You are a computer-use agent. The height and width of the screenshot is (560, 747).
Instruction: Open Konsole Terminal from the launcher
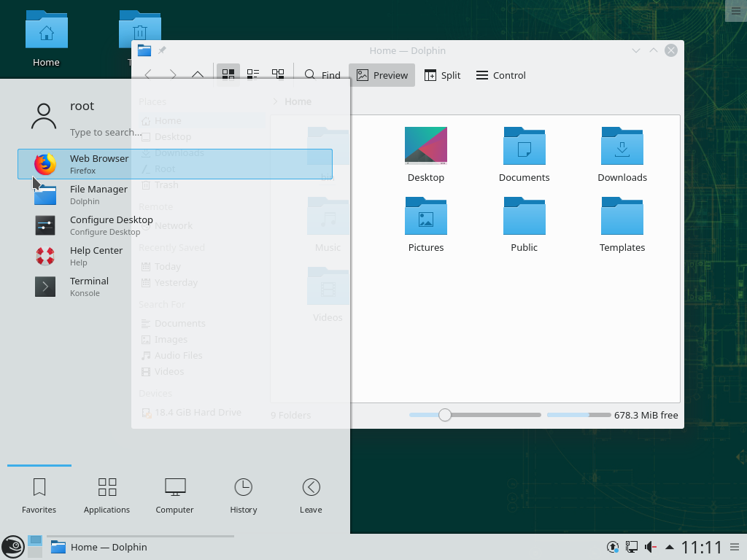pos(88,287)
